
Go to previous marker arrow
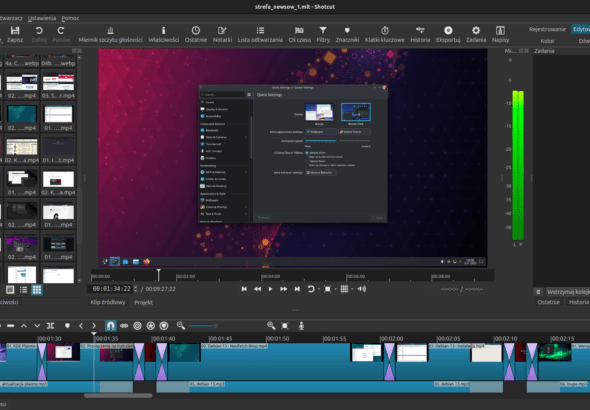click(x=81, y=326)
